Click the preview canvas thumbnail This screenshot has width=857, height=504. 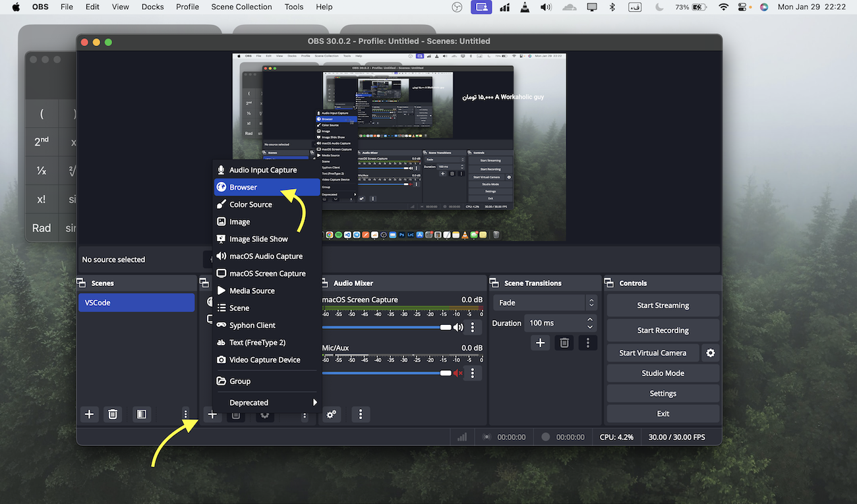click(399, 147)
